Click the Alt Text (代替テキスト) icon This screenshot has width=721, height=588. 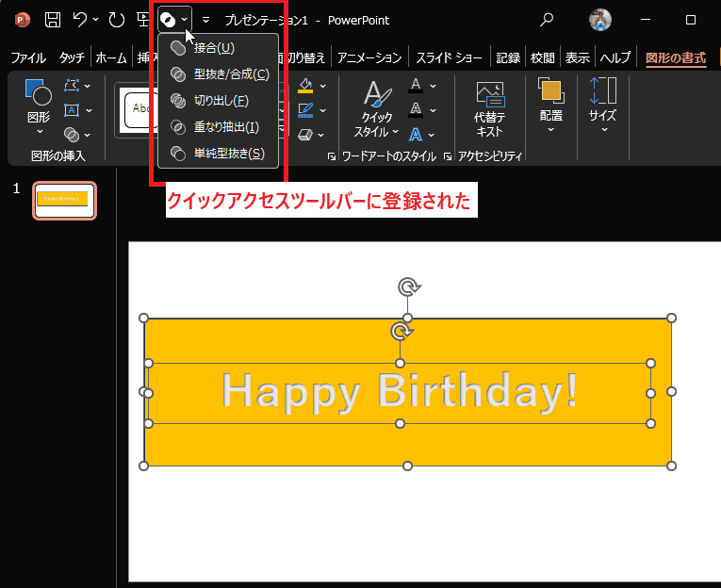tap(489, 109)
